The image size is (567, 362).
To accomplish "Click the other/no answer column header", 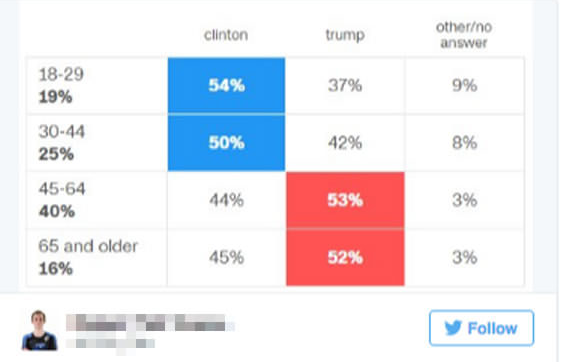I will click(x=464, y=35).
